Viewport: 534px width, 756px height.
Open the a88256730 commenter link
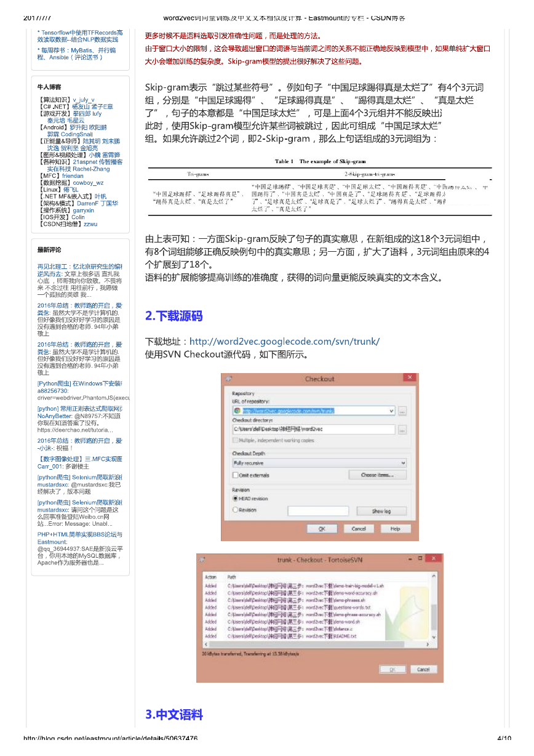[53, 391]
